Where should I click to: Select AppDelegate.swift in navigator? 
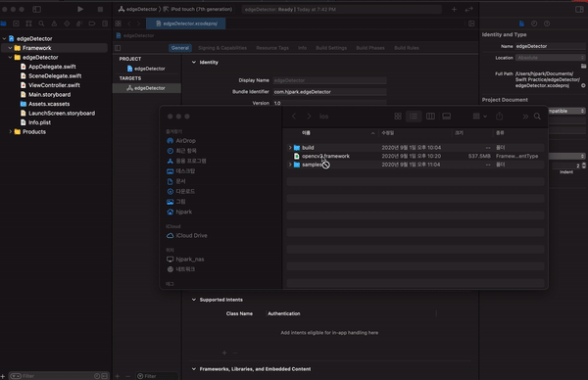click(52, 67)
